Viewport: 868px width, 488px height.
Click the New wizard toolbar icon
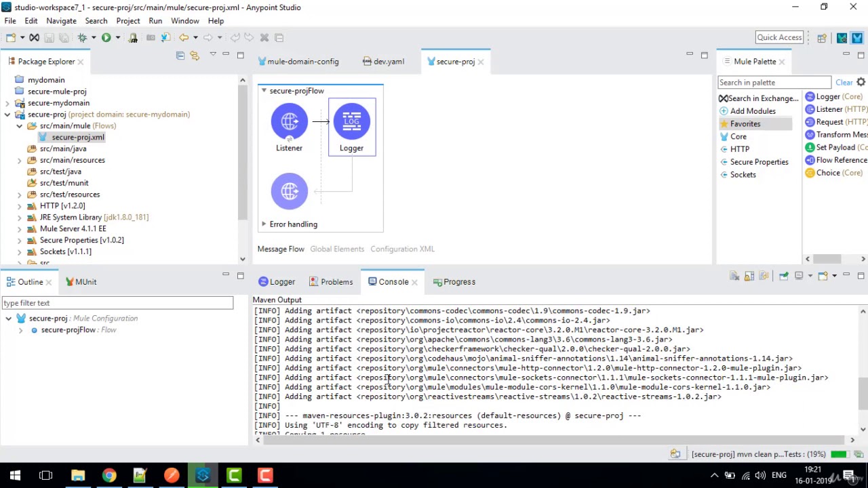pos(11,38)
